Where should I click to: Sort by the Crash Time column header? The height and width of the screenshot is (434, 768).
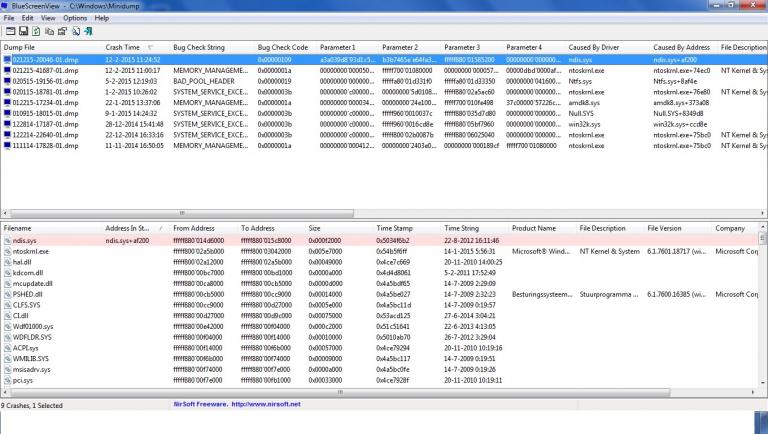click(x=125, y=47)
